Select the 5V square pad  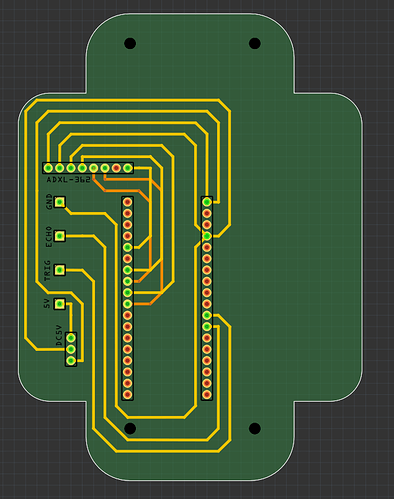click(60, 304)
